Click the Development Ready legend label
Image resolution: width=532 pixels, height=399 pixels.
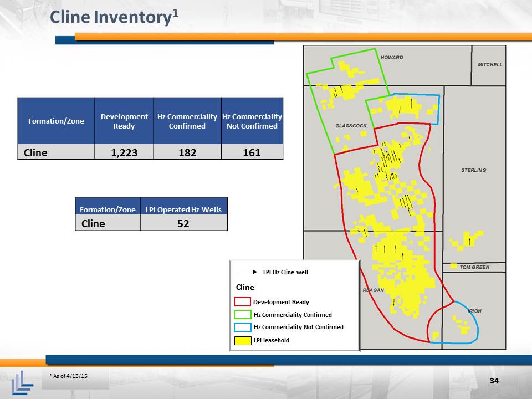click(x=282, y=302)
